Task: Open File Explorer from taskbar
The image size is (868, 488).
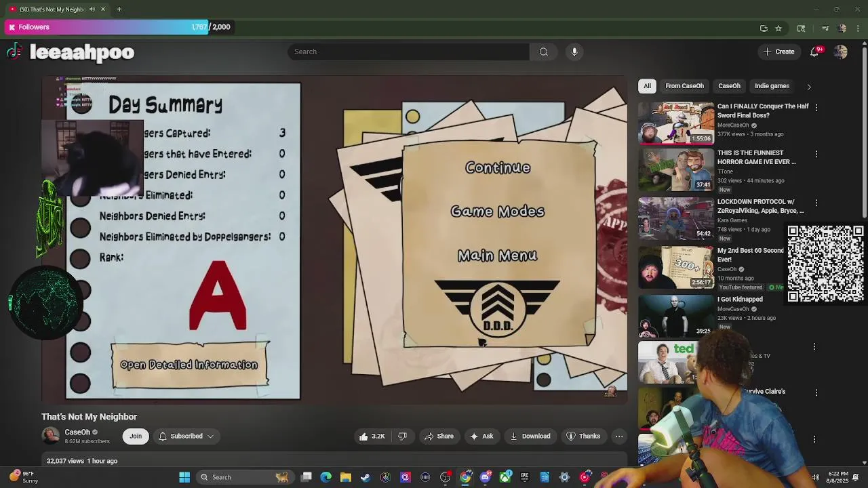Action: coord(346,477)
